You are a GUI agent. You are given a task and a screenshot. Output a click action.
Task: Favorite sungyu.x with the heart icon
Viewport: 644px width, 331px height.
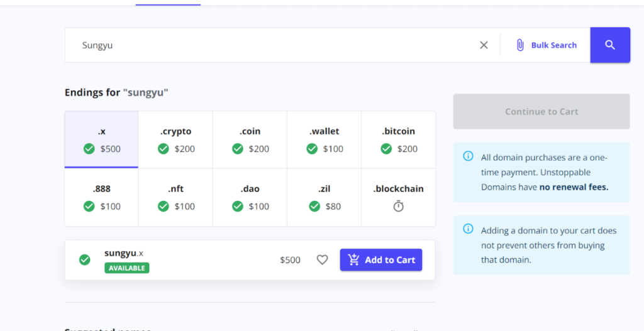click(322, 260)
